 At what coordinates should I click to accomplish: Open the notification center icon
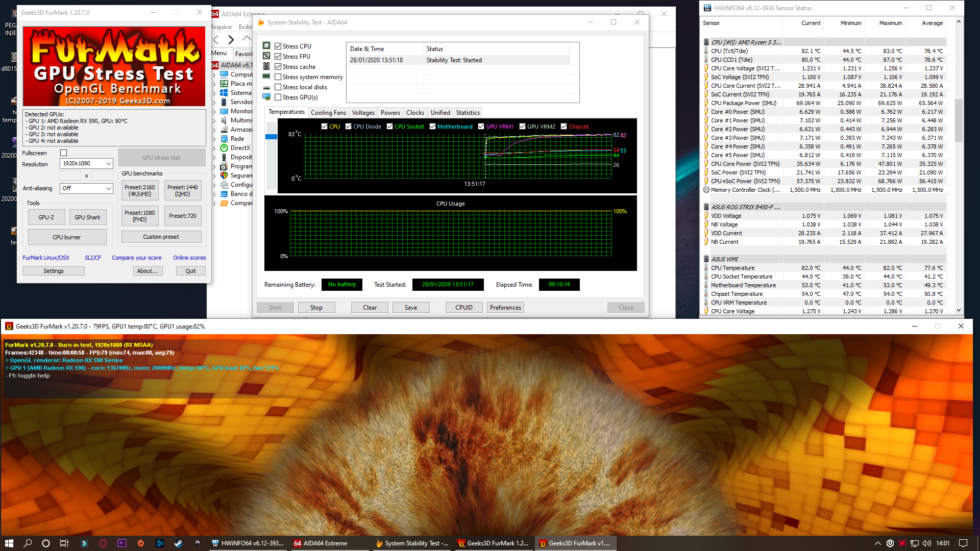(x=963, y=543)
